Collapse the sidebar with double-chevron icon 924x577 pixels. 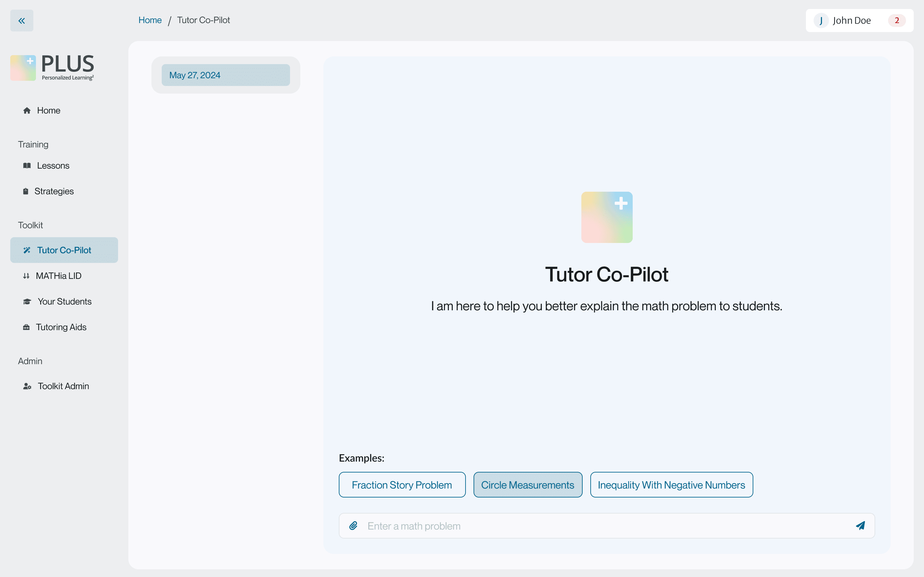click(x=21, y=21)
